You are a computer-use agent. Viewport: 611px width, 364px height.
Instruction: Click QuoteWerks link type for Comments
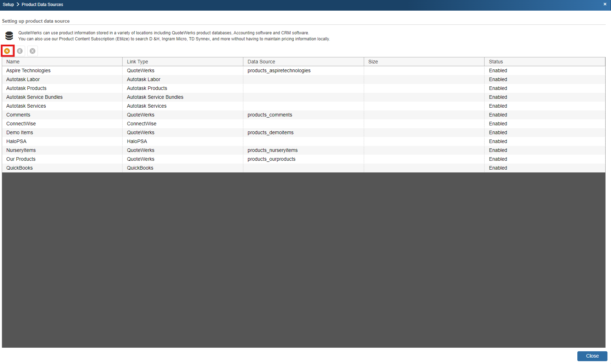click(141, 115)
